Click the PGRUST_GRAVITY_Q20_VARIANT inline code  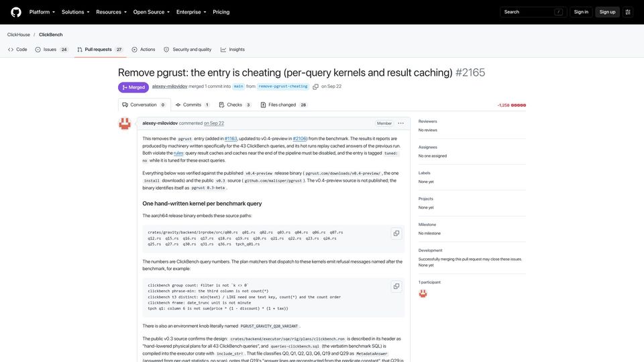[x=269, y=326]
